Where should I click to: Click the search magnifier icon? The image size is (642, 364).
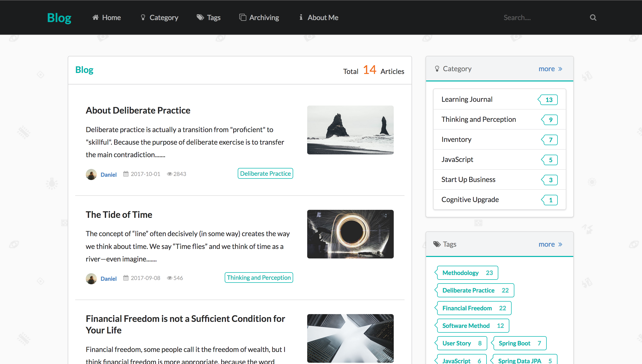pos(593,18)
